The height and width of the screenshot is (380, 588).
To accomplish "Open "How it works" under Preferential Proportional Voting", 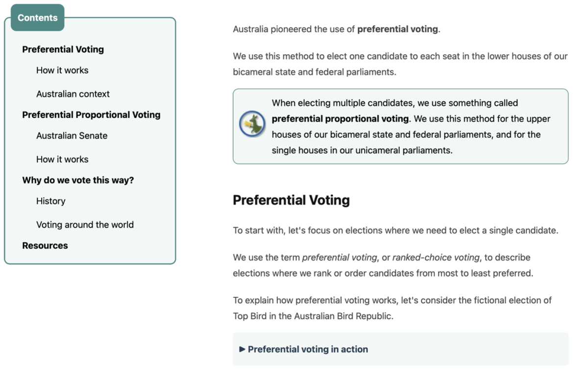I will (62, 159).
